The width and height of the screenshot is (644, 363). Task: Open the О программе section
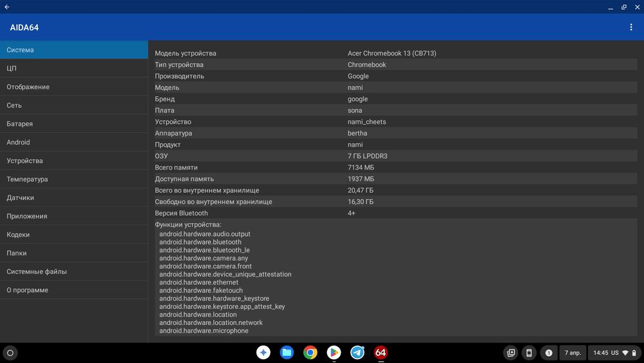(74, 290)
